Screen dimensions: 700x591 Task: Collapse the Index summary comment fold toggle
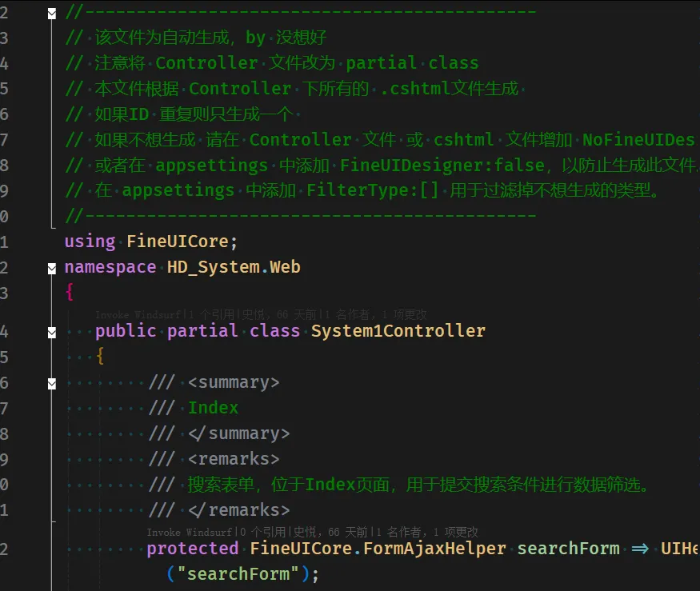tap(52, 383)
